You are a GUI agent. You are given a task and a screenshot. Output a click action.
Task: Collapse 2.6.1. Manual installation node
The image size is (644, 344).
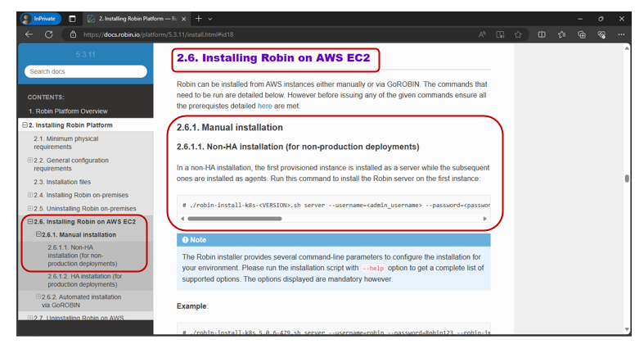[x=38, y=234]
